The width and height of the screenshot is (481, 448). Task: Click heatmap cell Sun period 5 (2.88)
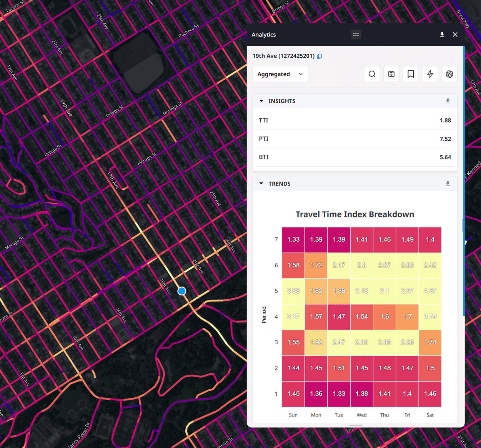[293, 291]
